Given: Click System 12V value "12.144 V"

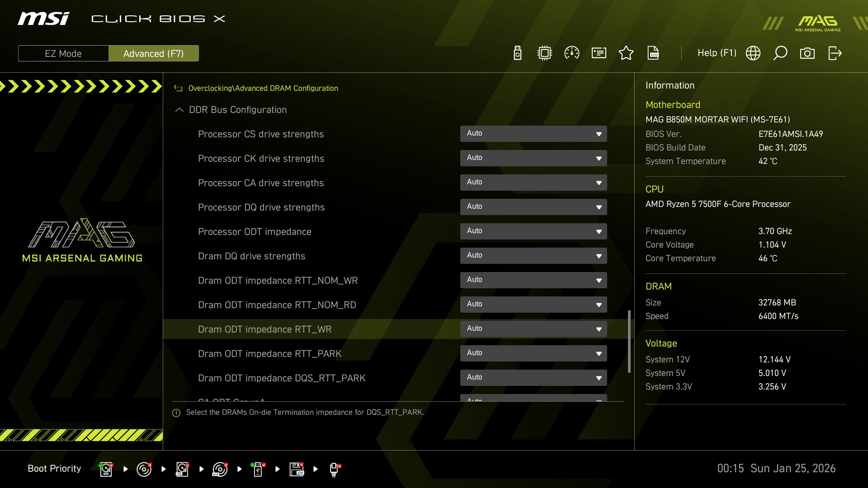Looking at the screenshot, I should coord(774,360).
